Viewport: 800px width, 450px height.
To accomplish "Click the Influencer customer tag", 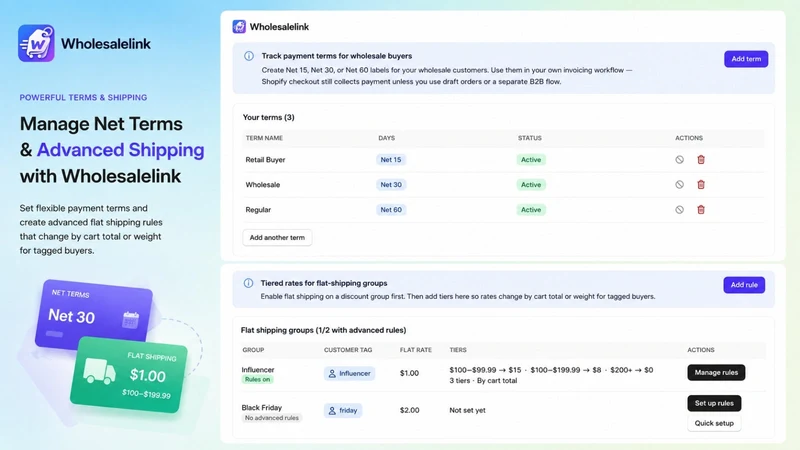I will click(x=349, y=373).
